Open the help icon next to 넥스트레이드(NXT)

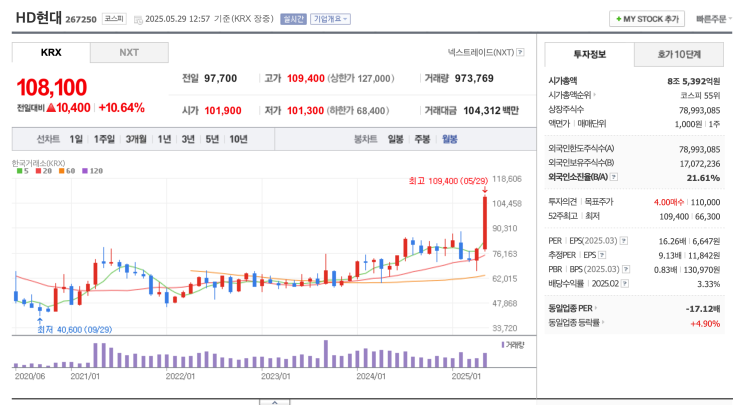tap(520, 52)
